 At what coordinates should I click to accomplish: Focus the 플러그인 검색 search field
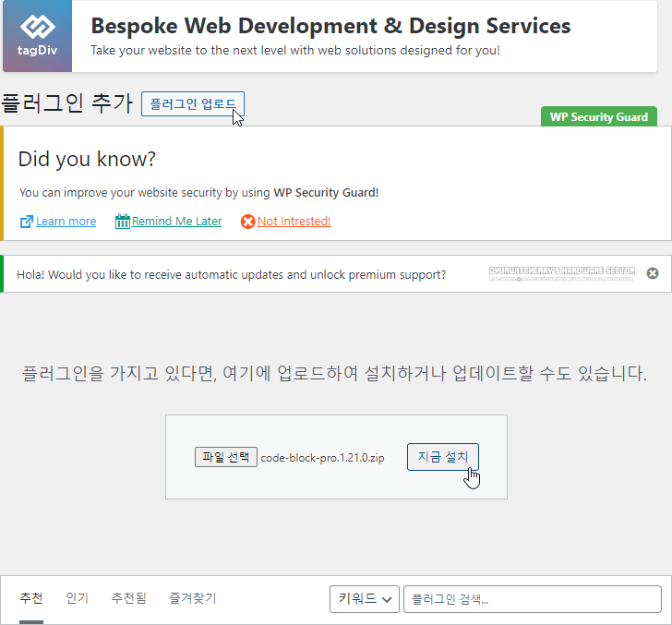point(533,599)
